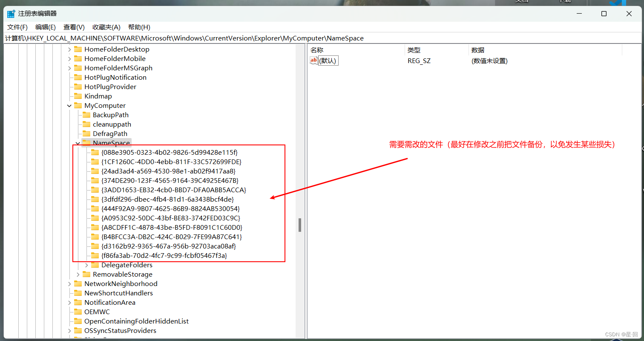
Task: Expand the HomeFolderMobile key
Action: pyautogui.click(x=70, y=59)
